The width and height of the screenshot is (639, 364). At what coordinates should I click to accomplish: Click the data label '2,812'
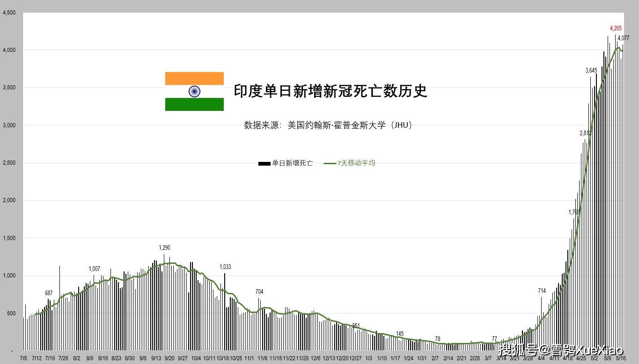tap(585, 133)
